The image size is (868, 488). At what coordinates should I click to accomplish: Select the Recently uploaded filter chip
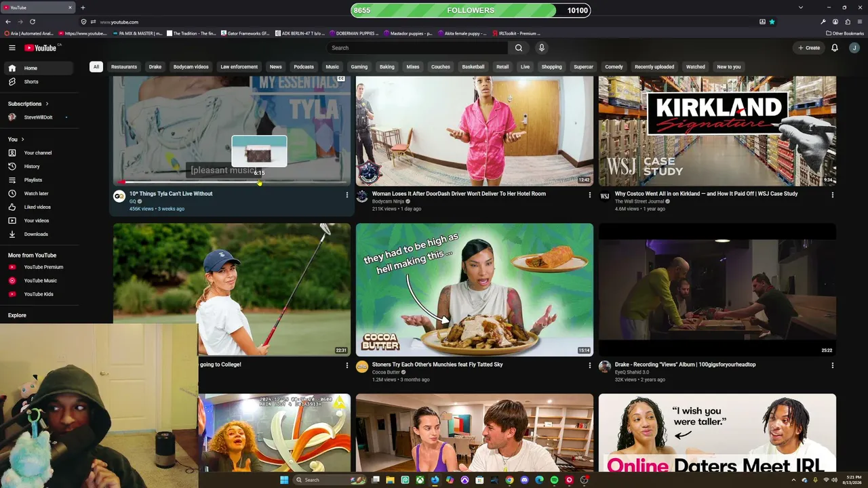coord(654,66)
